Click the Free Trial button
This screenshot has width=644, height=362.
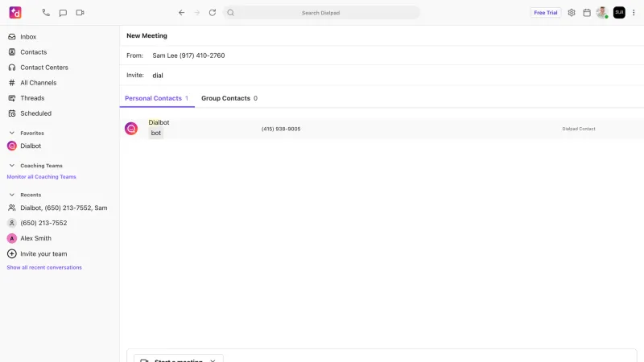pos(546,13)
